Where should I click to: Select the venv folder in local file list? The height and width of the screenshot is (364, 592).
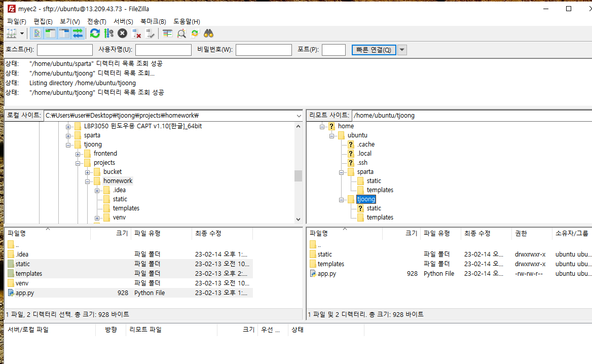(22, 283)
